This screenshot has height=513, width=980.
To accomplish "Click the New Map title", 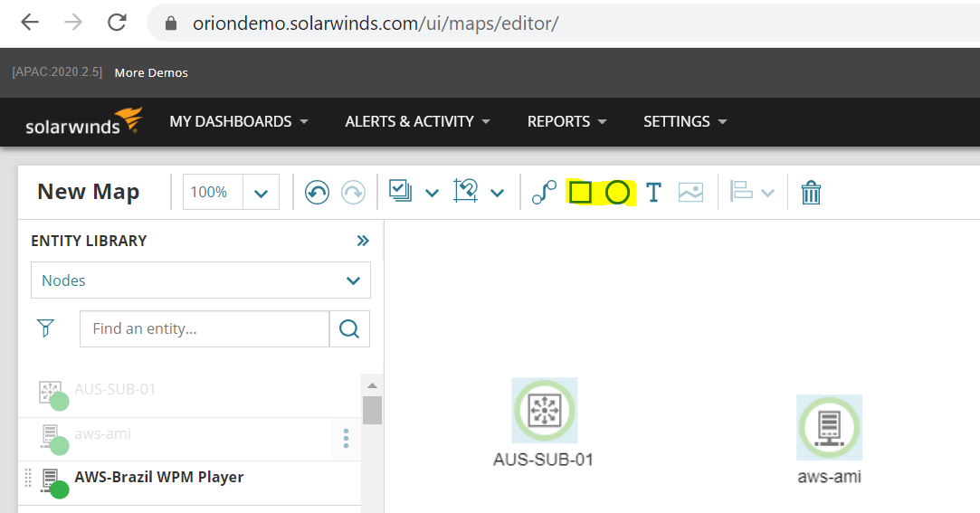I will tap(88, 192).
